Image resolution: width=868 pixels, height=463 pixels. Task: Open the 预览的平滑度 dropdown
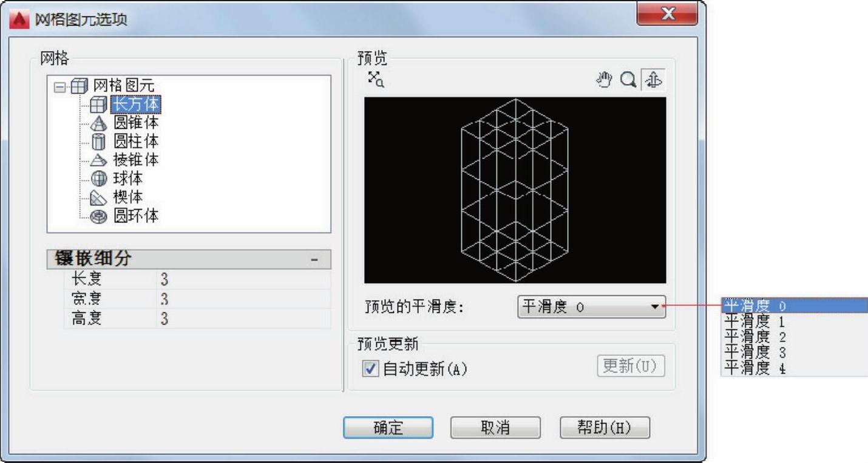[x=591, y=307]
